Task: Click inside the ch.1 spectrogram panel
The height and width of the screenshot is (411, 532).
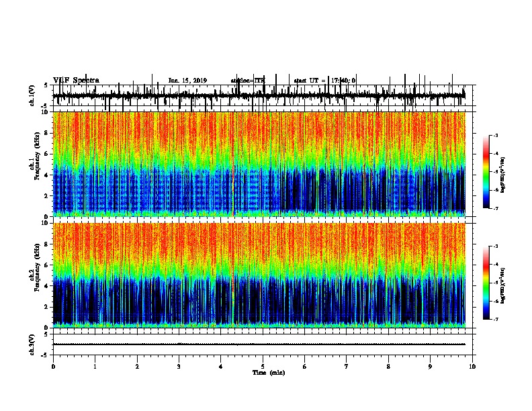Action: pyautogui.click(x=259, y=164)
